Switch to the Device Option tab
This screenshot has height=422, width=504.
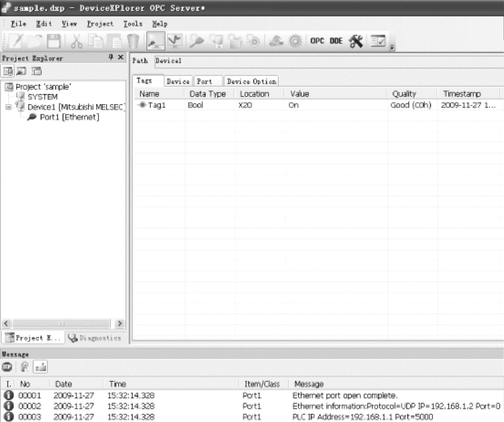[x=251, y=81]
